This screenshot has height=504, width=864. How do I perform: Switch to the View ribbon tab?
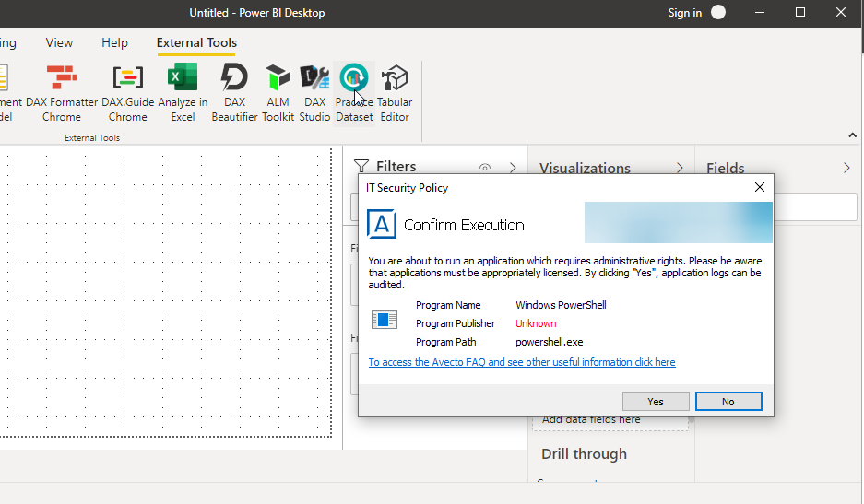point(59,42)
